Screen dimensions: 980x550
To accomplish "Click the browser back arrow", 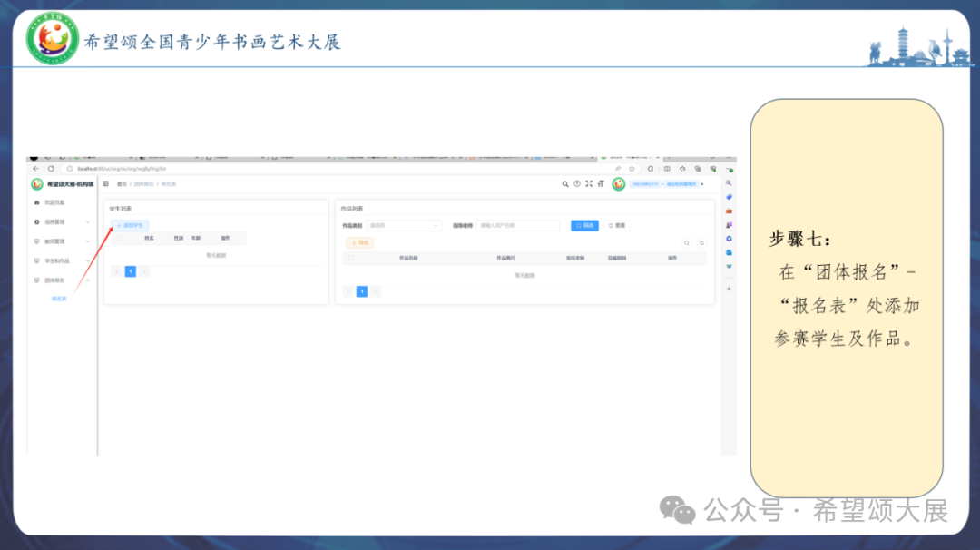I will pos(36,169).
